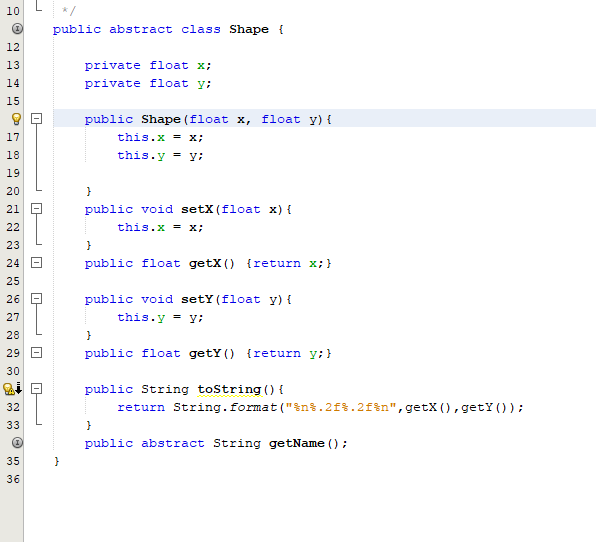Click the lightbulb hint icon on the Shape constructor line
Image resolution: width=596 pixels, height=542 pixels.
pos(16,119)
